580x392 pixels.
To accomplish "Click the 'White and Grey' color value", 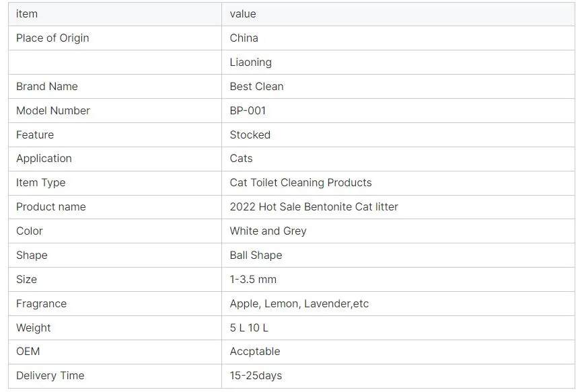I will [x=268, y=231].
